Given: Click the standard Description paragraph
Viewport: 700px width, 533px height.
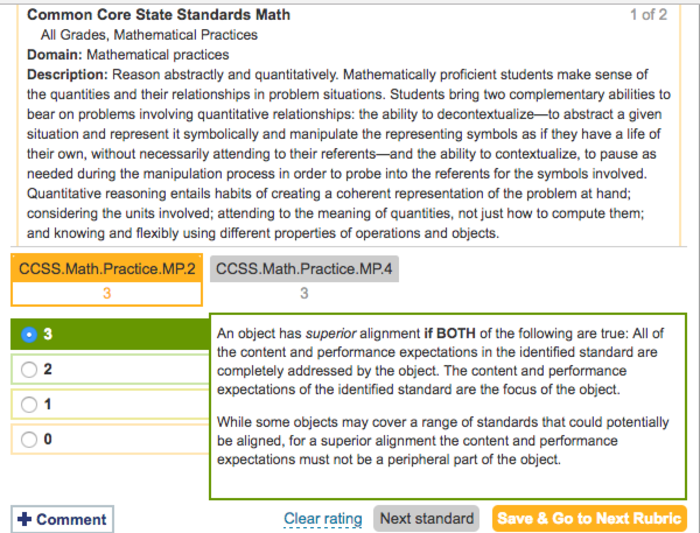Looking at the screenshot, I should [340, 154].
